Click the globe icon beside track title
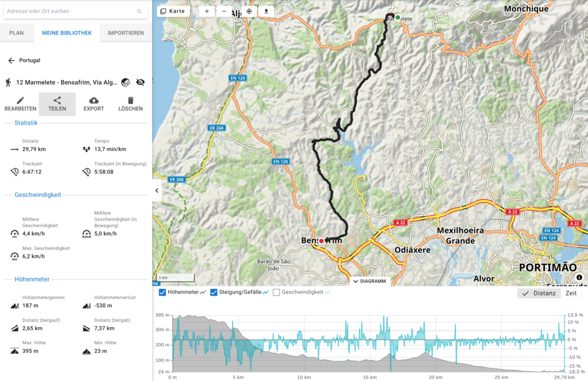Image resolution: width=588 pixels, height=381 pixels. [x=126, y=82]
